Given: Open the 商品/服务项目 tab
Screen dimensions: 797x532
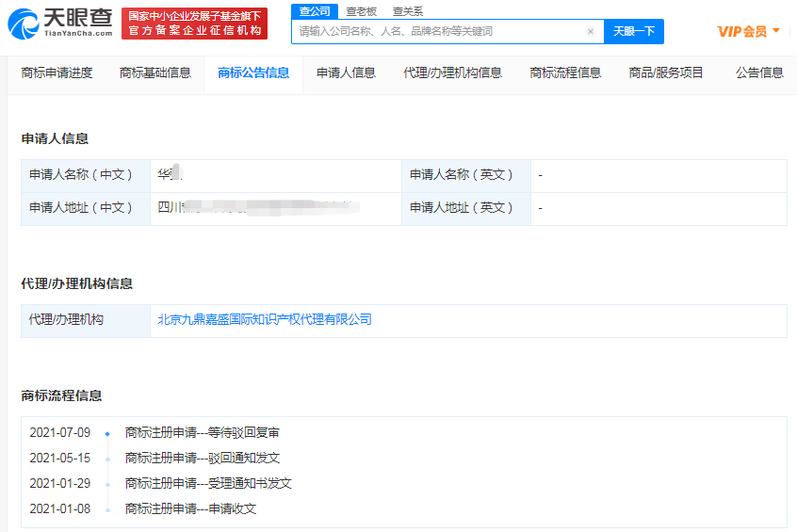Looking at the screenshot, I should [666, 73].
